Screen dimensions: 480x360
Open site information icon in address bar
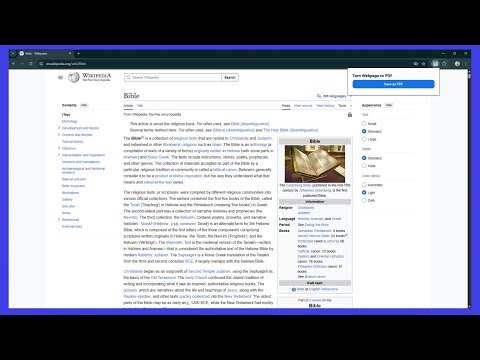[x=41, y=64]
